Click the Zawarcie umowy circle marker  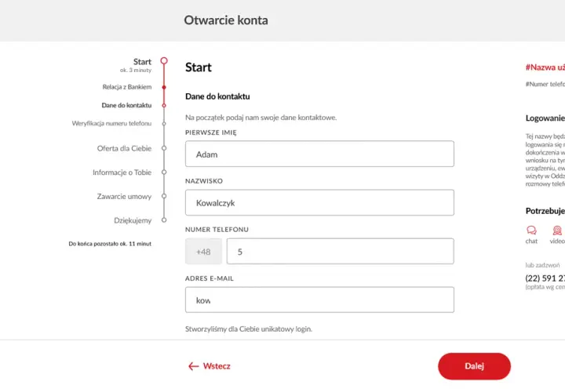coord(164,196)
